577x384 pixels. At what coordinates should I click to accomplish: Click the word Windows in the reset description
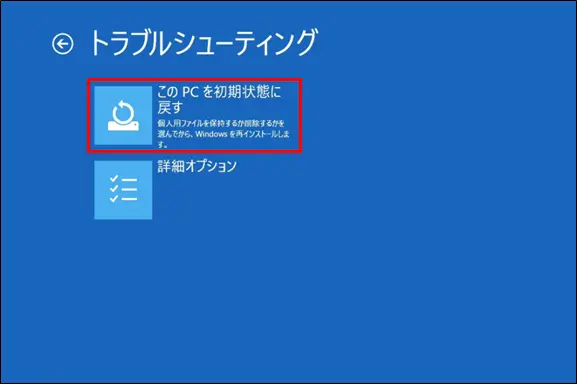[211, 134]
